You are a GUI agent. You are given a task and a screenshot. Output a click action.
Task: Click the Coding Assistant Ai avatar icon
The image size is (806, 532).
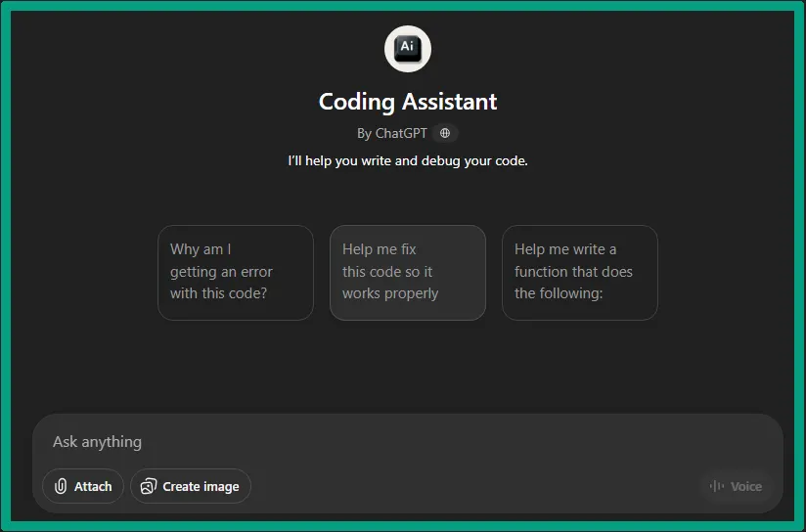[408, 49]
